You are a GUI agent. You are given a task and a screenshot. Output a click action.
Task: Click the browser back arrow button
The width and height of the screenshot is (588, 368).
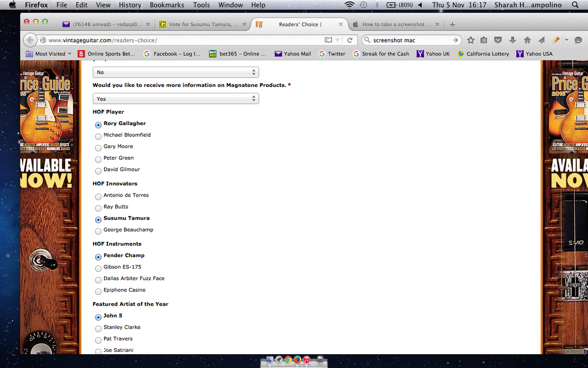click(30, 40)
